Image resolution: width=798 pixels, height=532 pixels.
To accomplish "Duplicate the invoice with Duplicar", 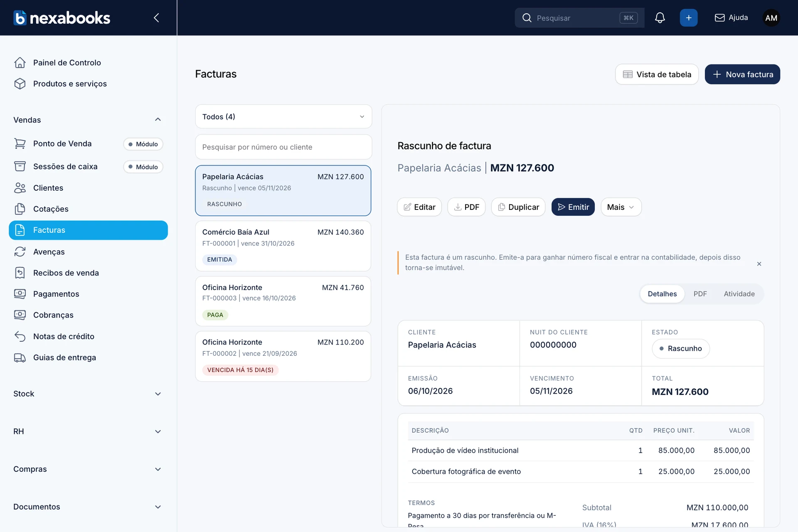I will [518, 207].
